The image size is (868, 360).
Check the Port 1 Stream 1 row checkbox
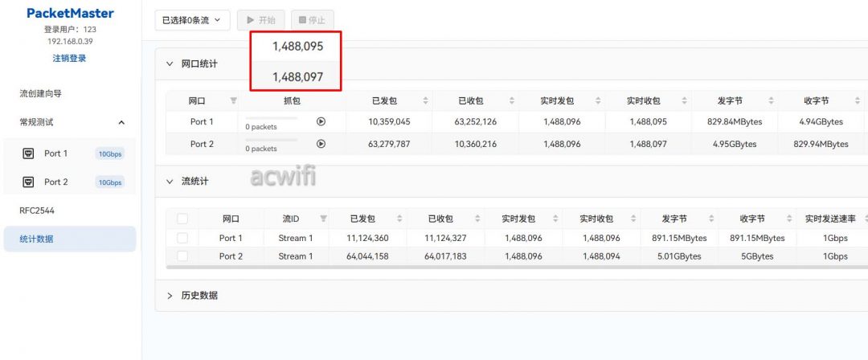(182, 238)
